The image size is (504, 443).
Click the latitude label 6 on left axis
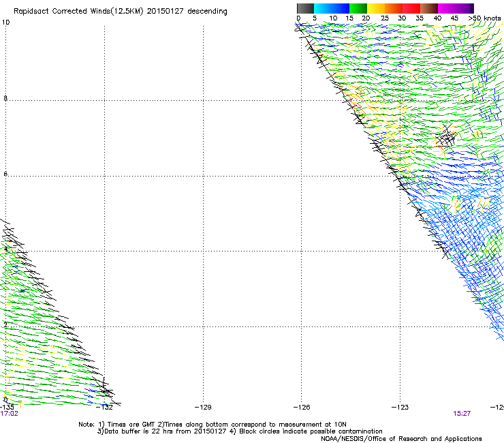click(5, 174)
